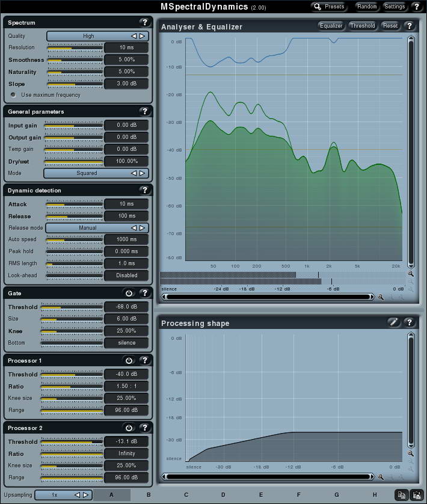Select preset slot D
The image size is (427, 504).
[223, 495]
